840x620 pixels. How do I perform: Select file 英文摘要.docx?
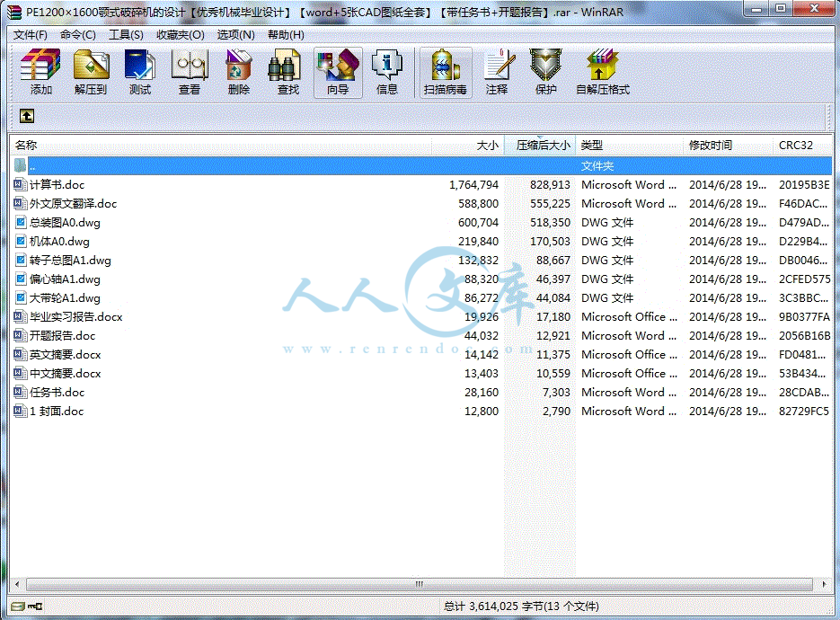coord(65,355)
